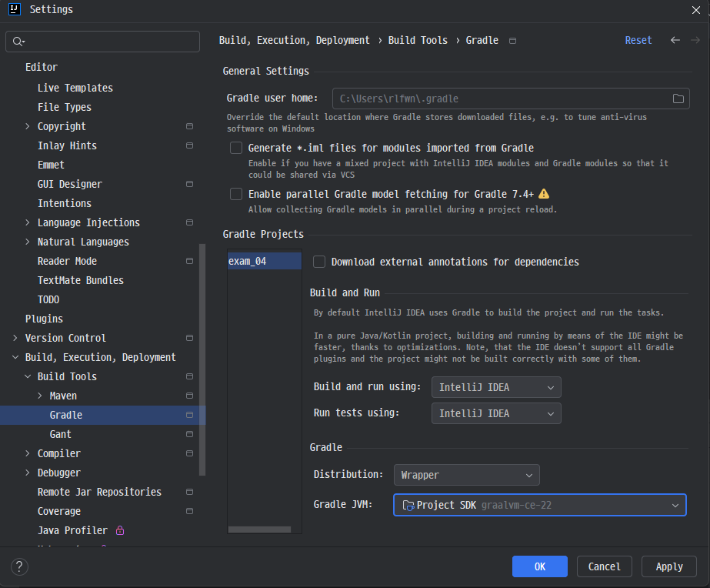Expand the Version Control node
The width and height of the screenshot is (710, 588).
coord(15,338)
